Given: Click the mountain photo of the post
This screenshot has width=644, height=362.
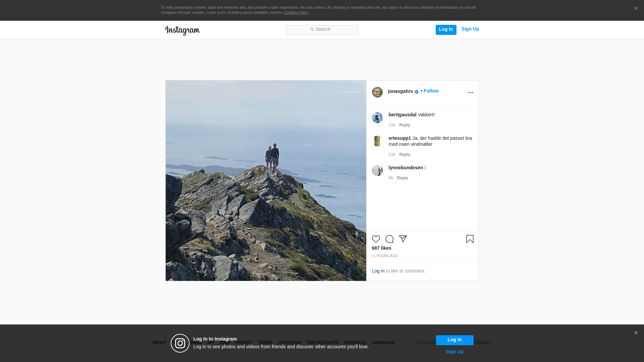Looking at the screenshot, I should tap(266, 181).
